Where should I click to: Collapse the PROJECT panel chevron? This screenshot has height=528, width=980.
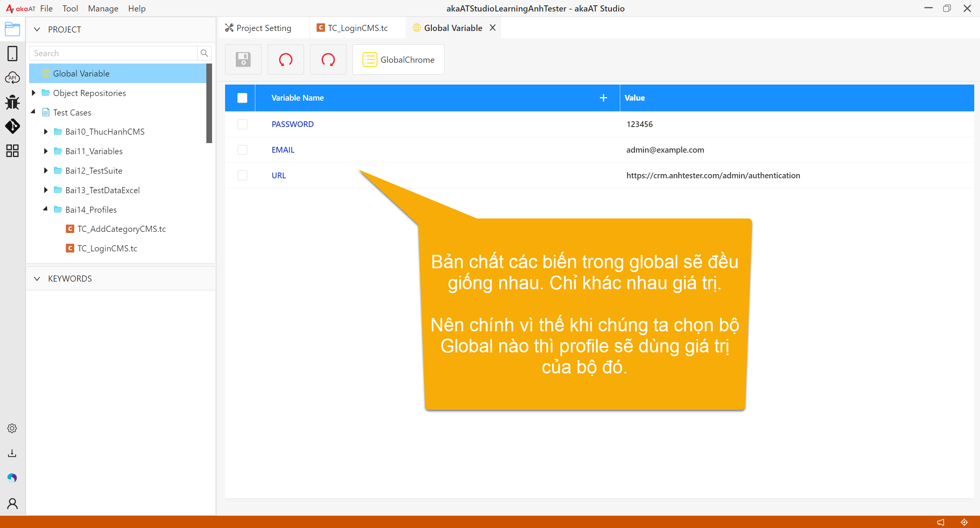pos(37,29)
